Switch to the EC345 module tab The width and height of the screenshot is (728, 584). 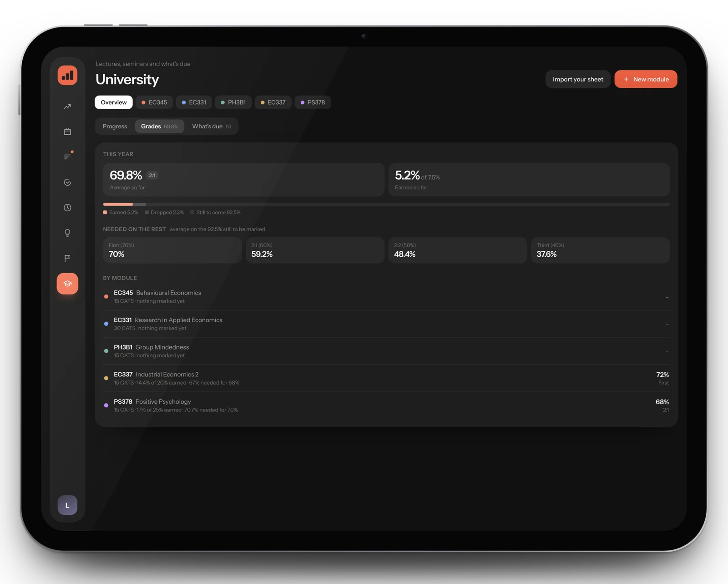(x=154, y=102)
